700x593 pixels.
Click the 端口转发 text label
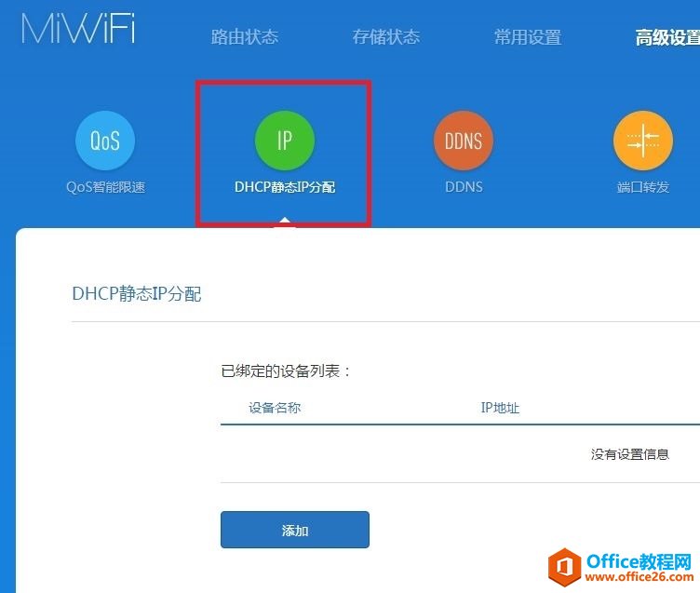[643, 187]
